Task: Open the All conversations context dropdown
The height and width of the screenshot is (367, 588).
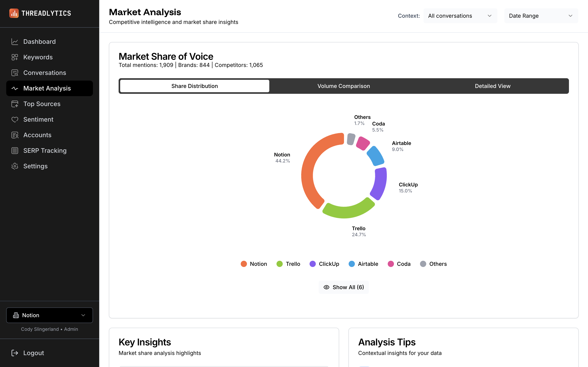Action: (460, 16)
